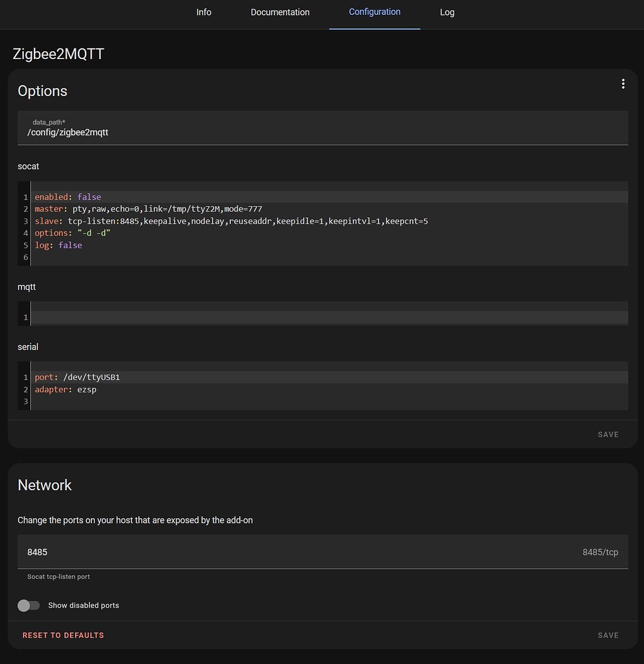The width and height of the screenshot is (644, 664).
Task: Save the Options configuration
Action: click(608, 434)
